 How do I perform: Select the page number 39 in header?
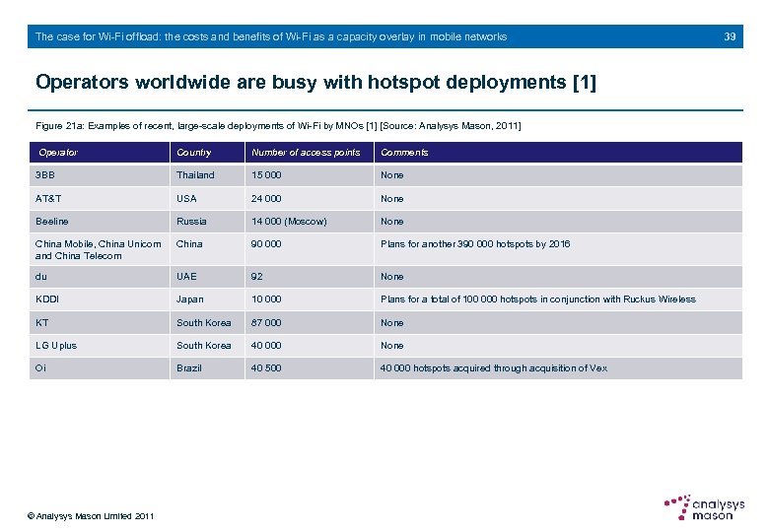click(730, 36)
